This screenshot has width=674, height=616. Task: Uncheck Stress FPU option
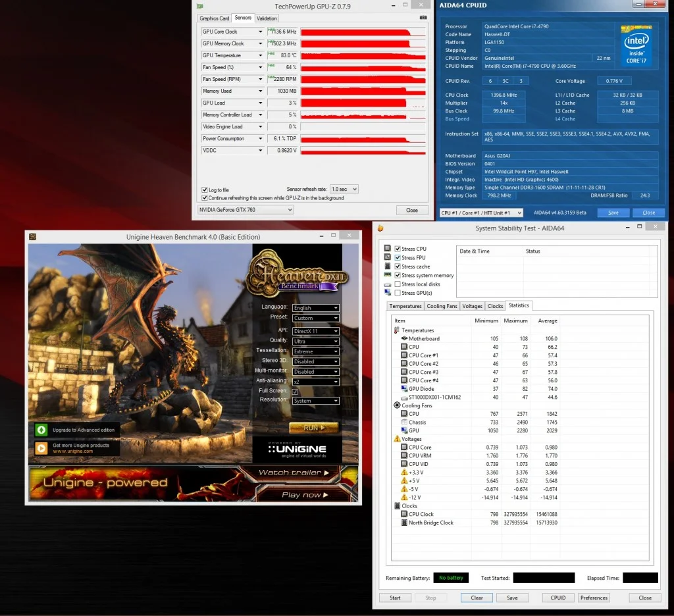coord(398,257)
